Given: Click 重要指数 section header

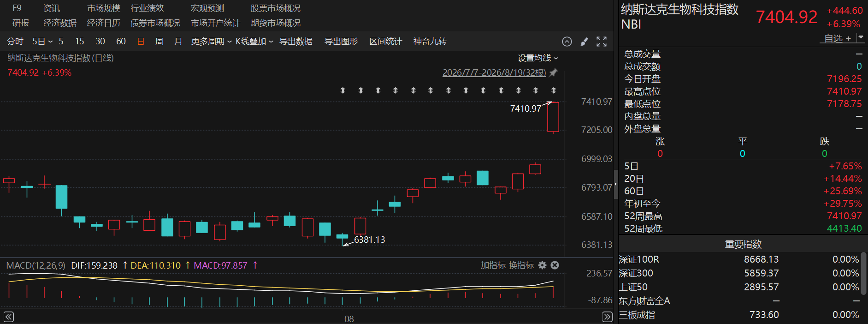Looking at the screenshot, I should click(x=743, y=244).
